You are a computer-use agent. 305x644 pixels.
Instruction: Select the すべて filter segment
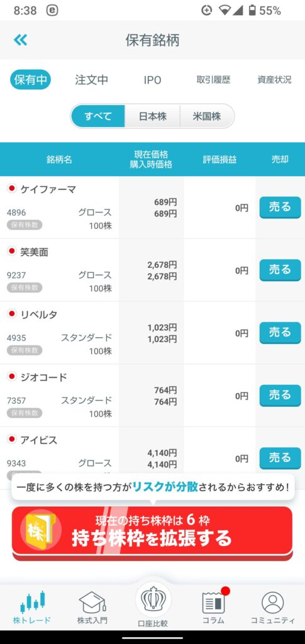tap(98, 116)
